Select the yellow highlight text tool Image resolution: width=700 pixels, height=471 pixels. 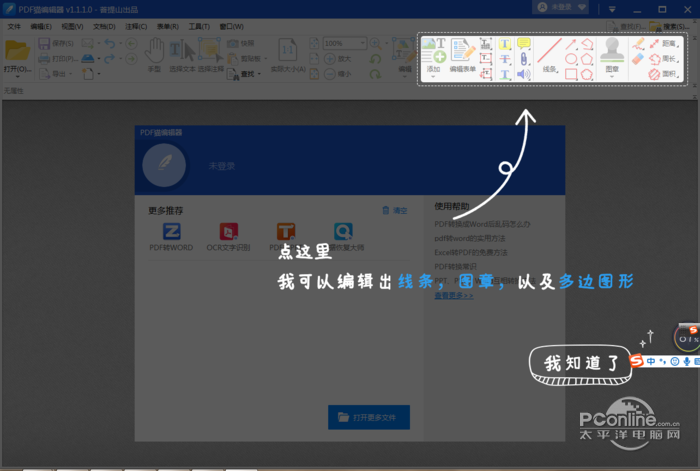click(x=504, y=44)
